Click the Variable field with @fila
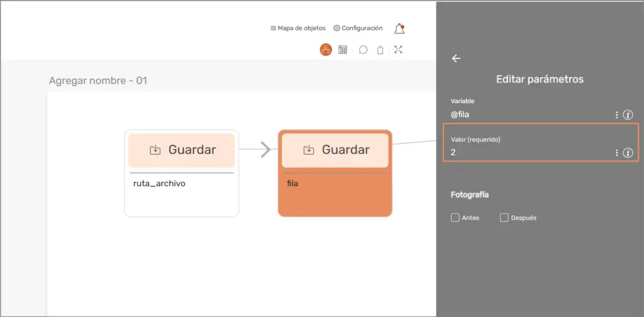Image resolution: width=644 pixels, height=317 pixels. pos(528,115)
